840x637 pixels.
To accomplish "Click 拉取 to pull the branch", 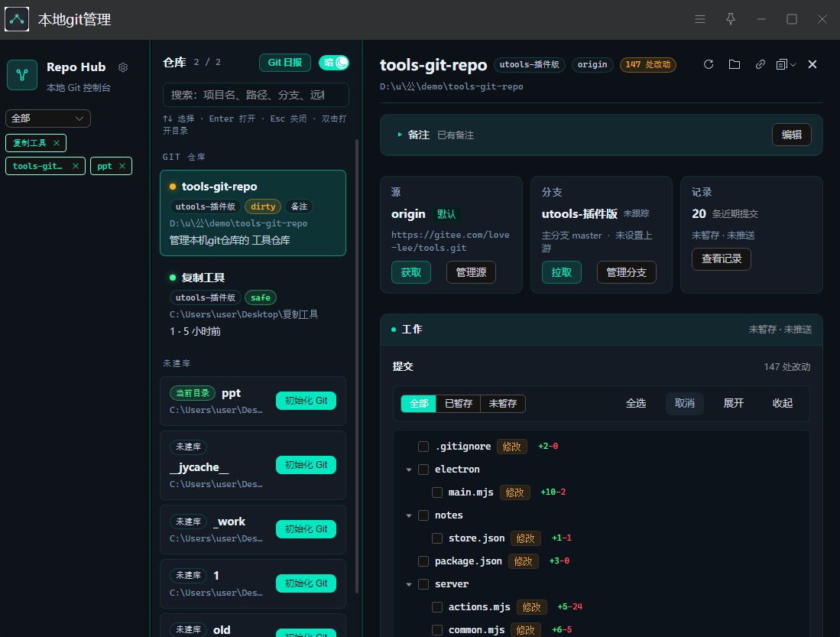I will 562,272.
